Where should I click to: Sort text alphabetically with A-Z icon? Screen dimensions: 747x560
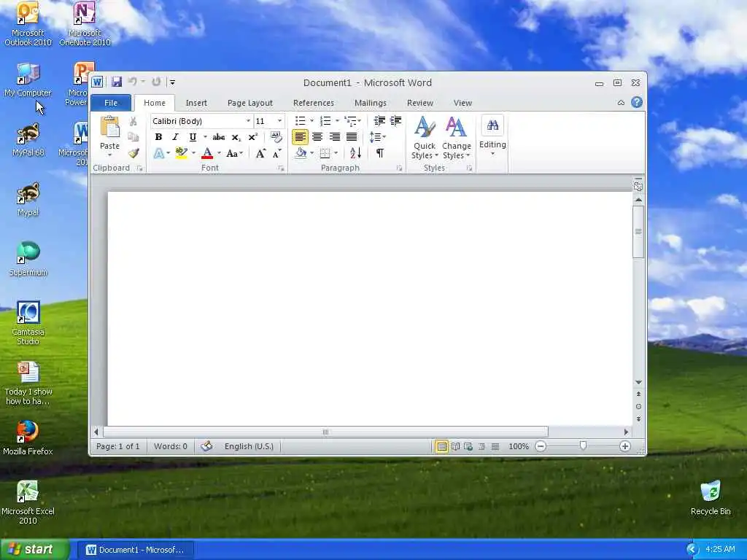click(355, 153)
